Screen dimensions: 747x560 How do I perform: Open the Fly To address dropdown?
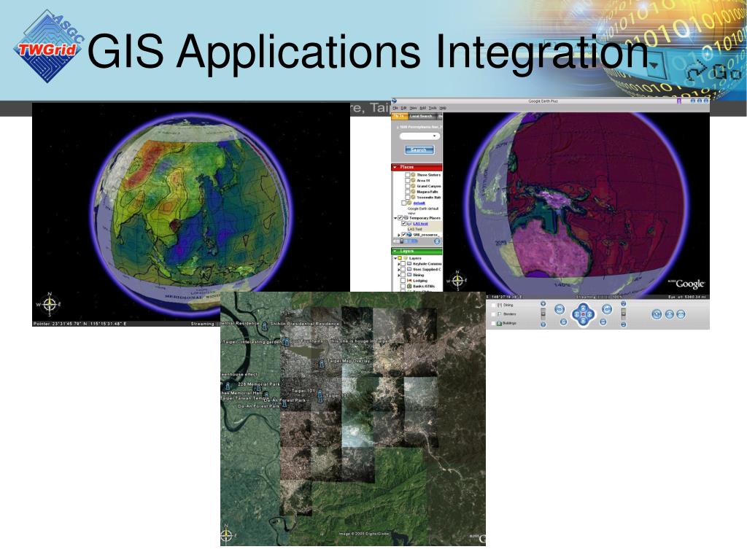[x=435, y=136]
